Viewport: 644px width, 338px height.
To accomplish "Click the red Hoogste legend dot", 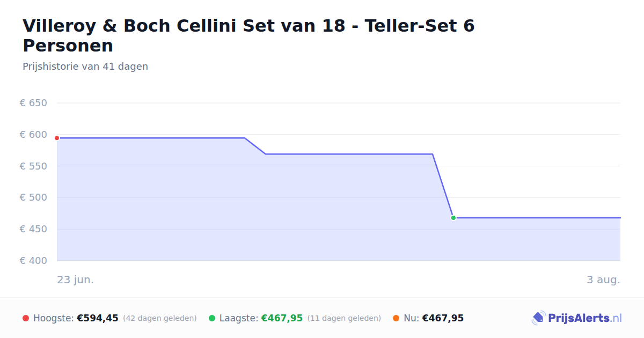I will (x=26, y=318).
